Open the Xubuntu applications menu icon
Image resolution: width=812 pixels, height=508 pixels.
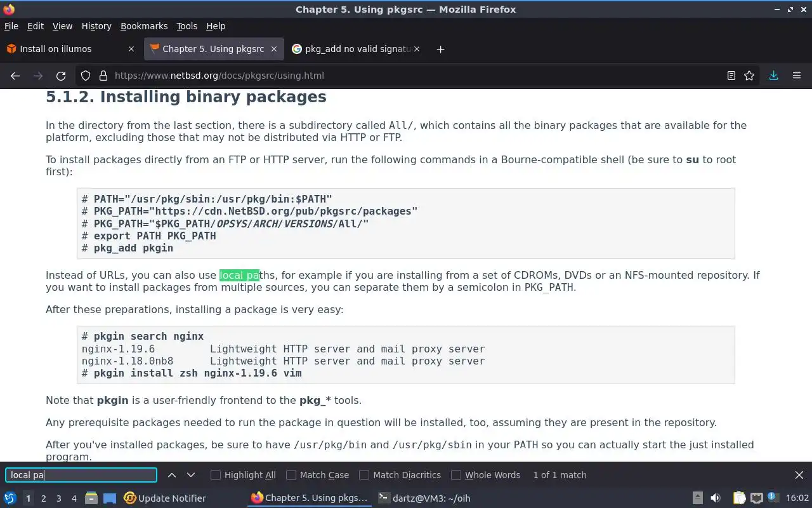(x=10, y=498)
